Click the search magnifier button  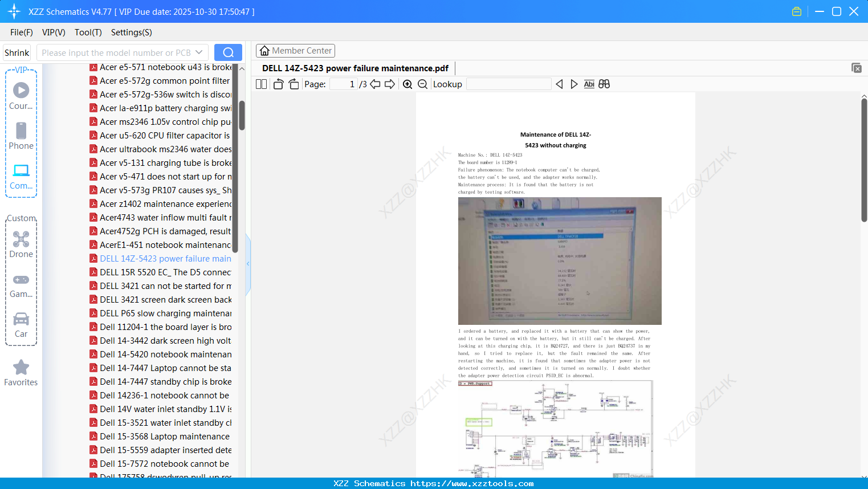click(x=228, y=52)
